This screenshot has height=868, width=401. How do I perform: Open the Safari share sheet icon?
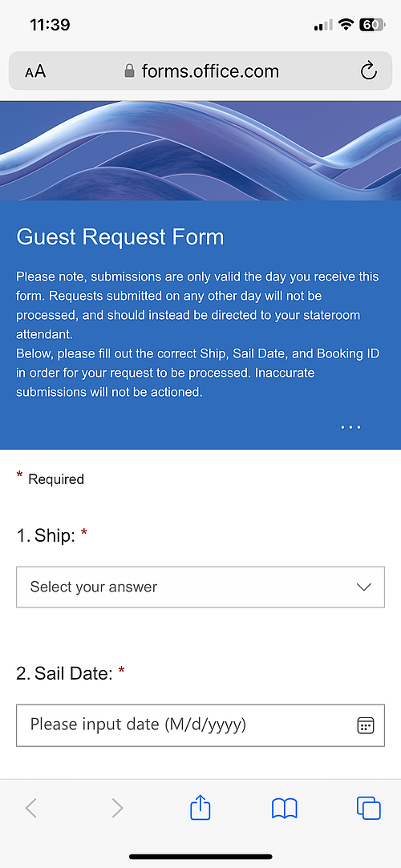[x=200, y=808]
